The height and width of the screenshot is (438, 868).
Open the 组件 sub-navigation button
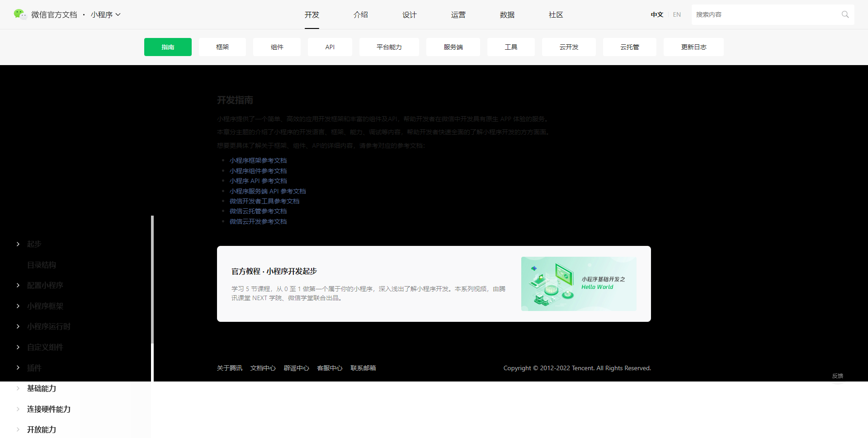pyautogui.click(x=277, y=47)
